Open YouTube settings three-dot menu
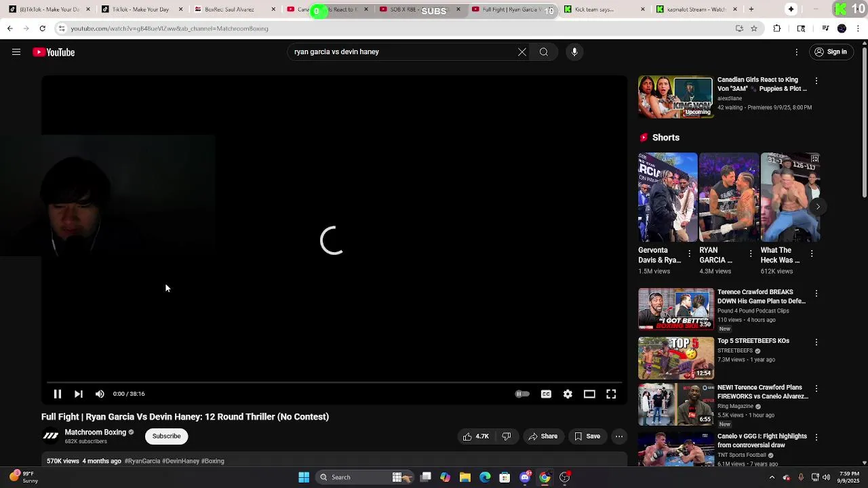 [x=797, y=52]
